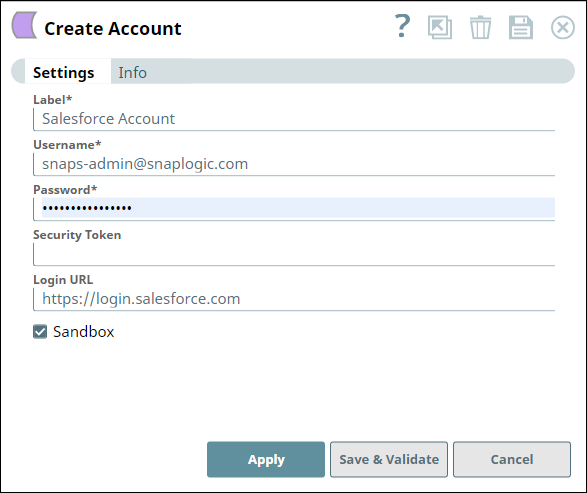
Task: Close the Create Account dialog
Action: [x=563, y=27]
